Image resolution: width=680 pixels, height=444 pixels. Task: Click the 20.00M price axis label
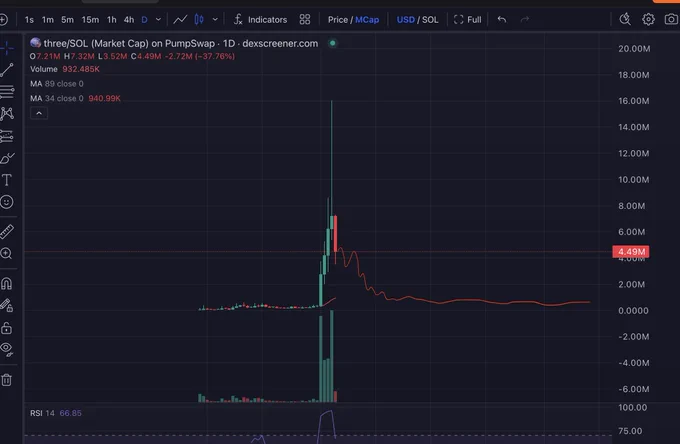(634, 49)
